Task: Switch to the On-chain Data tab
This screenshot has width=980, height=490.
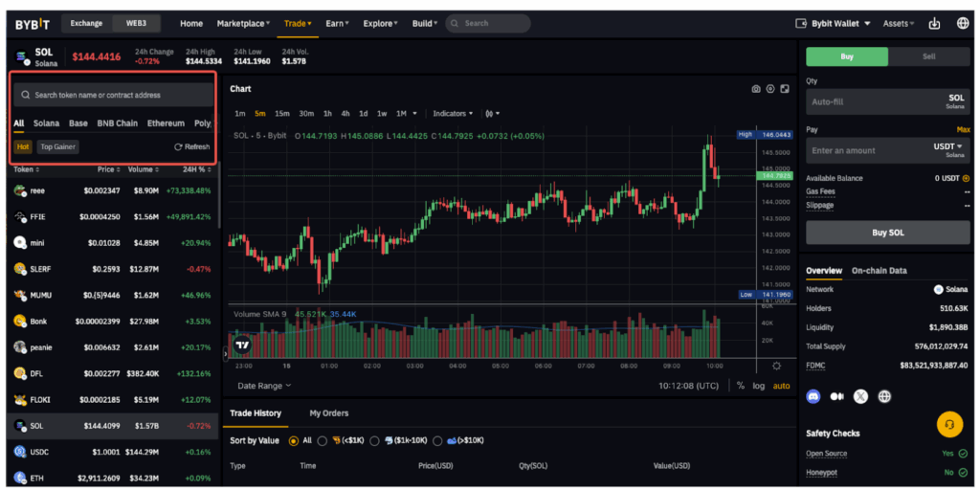Action: pyautogui.click(x=879, y=271)
